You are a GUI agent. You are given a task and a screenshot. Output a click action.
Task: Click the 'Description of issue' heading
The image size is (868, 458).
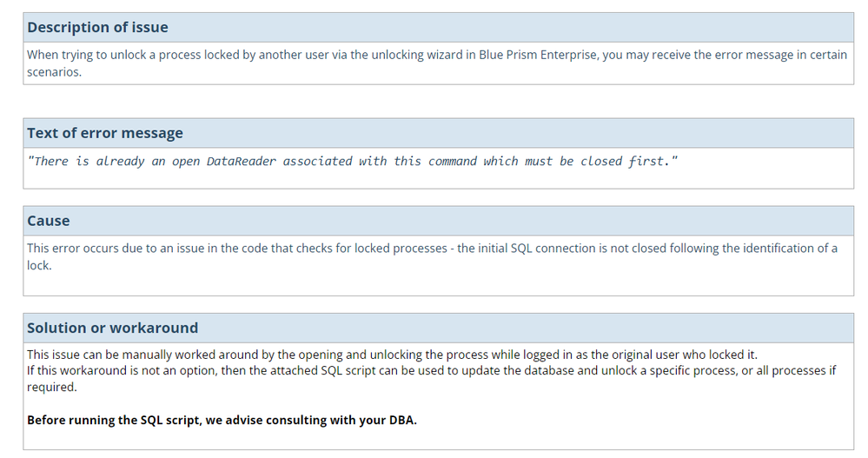pyautogui.click(x=97, y=27)
